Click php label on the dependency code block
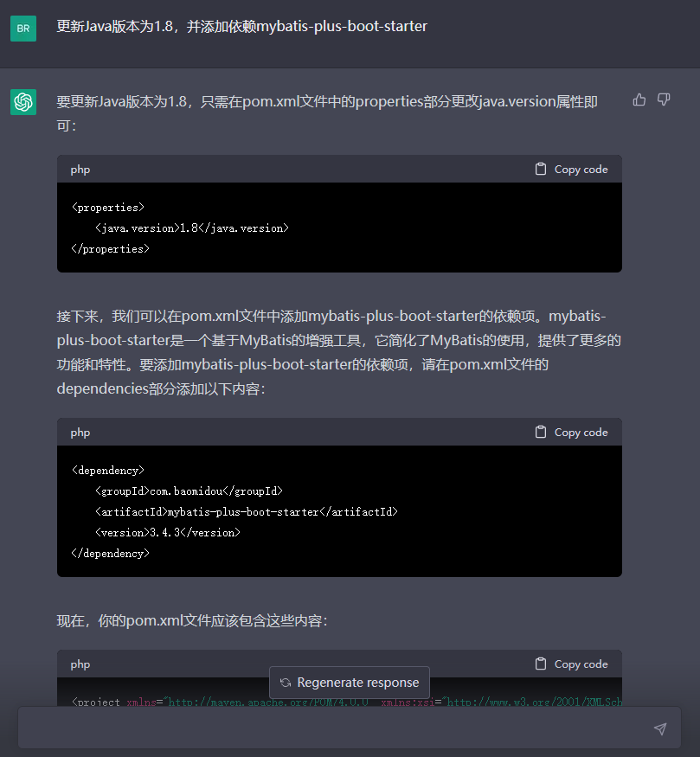This screenshot has width=700, height=757. pyautogui.click(x=80, y=433)
